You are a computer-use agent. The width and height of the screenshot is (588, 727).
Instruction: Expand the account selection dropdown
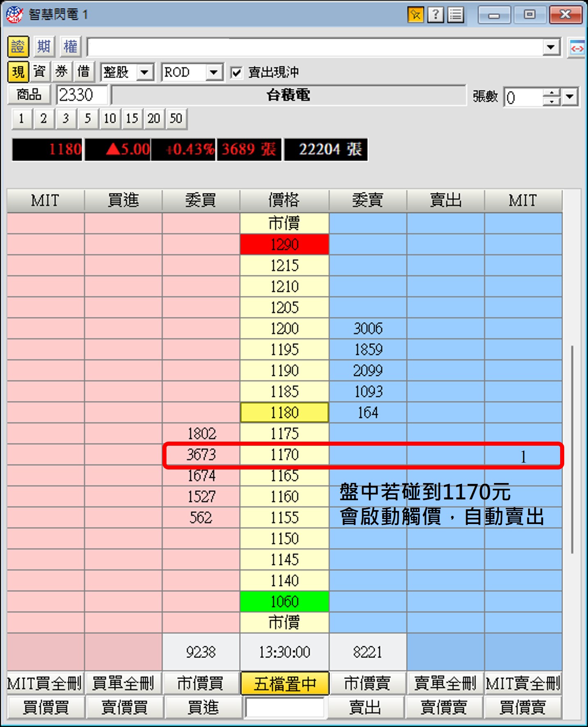[552, 48]
